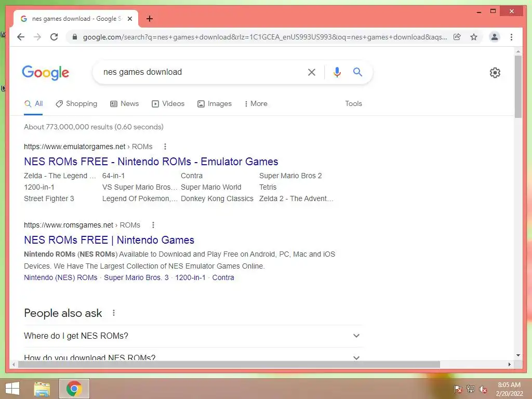Open the '64-in-1' sitelink

tap(113, 176)
